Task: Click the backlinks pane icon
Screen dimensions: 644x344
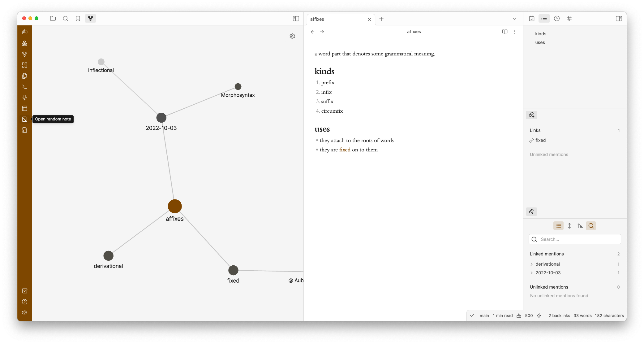Action: (531, 211)
